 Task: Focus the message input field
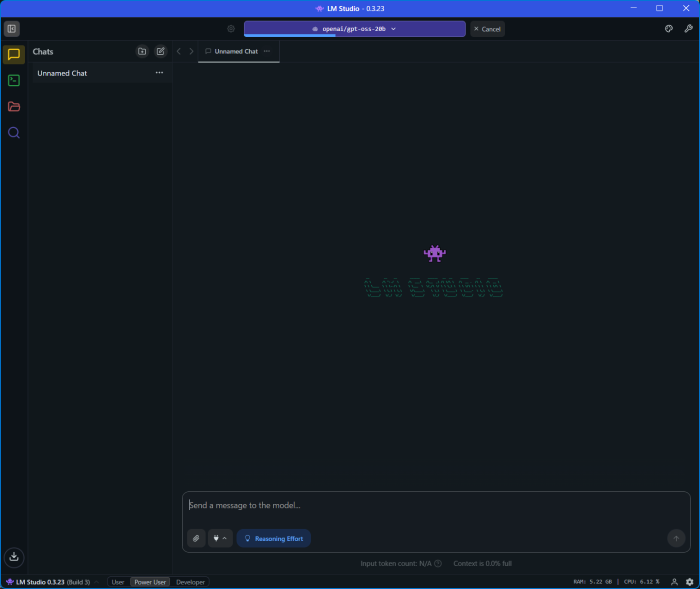pyautogui.click(x=436, y=506)
